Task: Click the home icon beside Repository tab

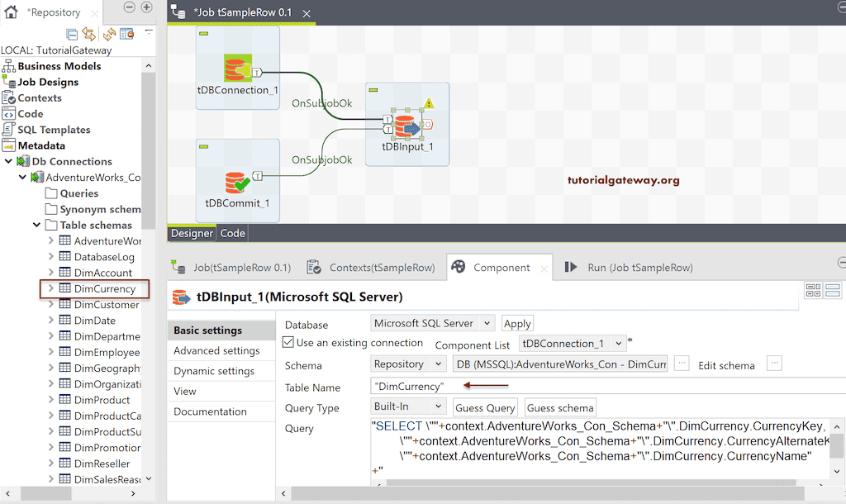Action: 11,12
